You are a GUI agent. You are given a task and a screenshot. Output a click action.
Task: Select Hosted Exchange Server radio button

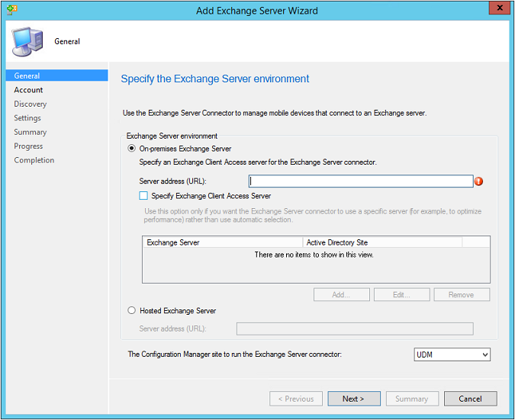click(131, 310)
